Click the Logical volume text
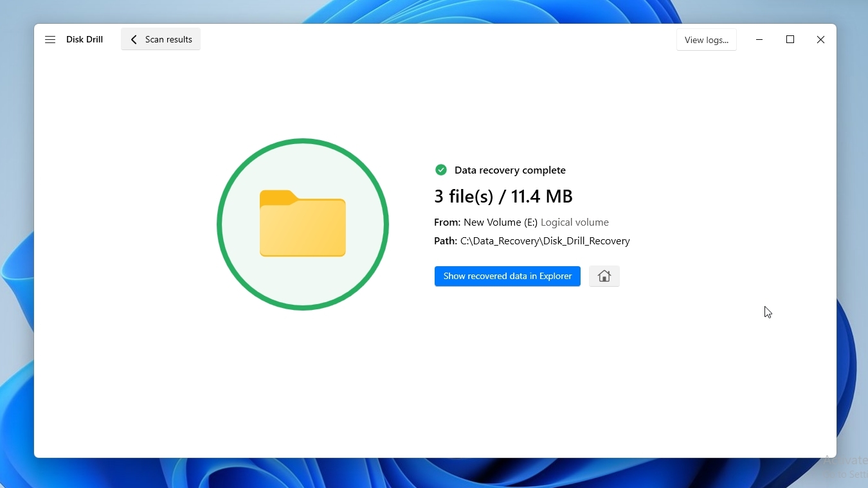The height and width of the screenshot is (488, 868). (x=574, y=222)
